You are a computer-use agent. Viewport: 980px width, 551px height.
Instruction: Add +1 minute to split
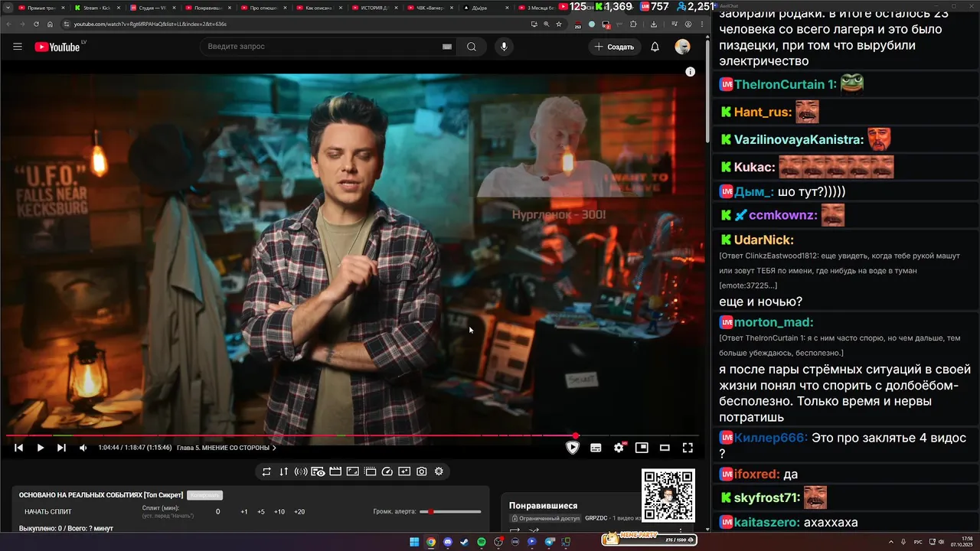tap(244, 512)
